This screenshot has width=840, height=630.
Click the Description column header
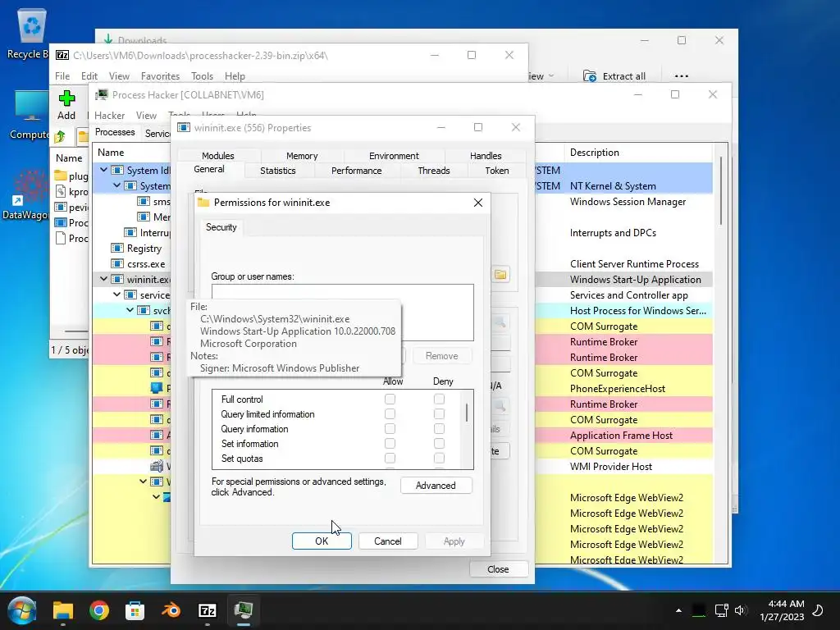pos(637,152)
